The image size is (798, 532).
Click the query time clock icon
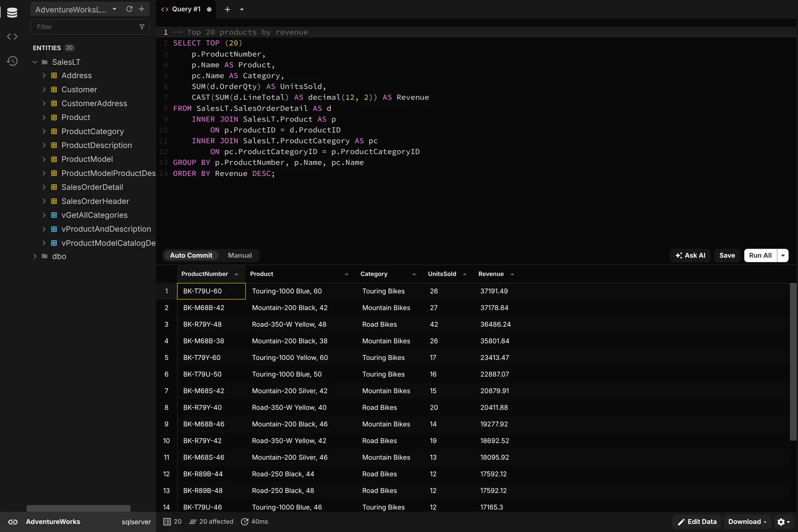pyautogui.click(x=244, y=522)
